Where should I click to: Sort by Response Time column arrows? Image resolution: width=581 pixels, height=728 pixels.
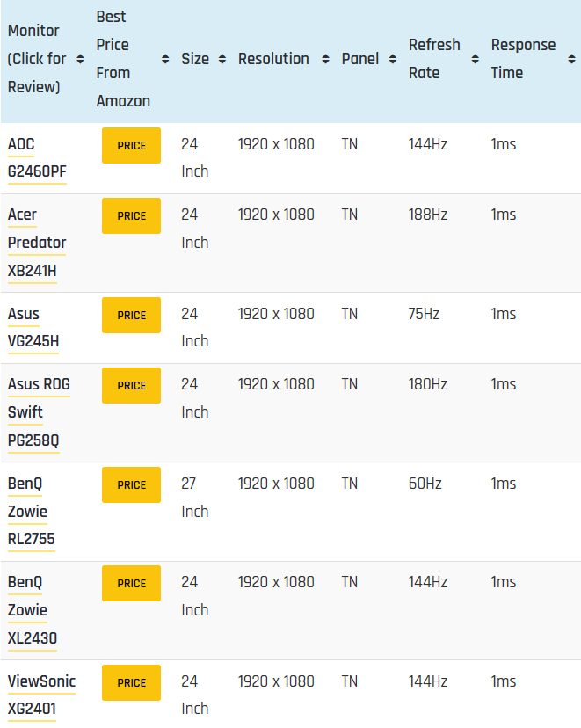571,59
